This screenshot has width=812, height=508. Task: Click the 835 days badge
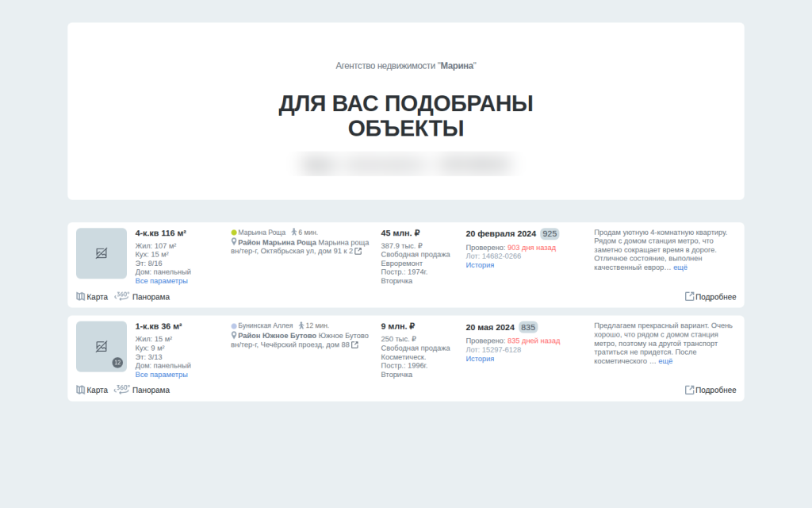point(528,327)
